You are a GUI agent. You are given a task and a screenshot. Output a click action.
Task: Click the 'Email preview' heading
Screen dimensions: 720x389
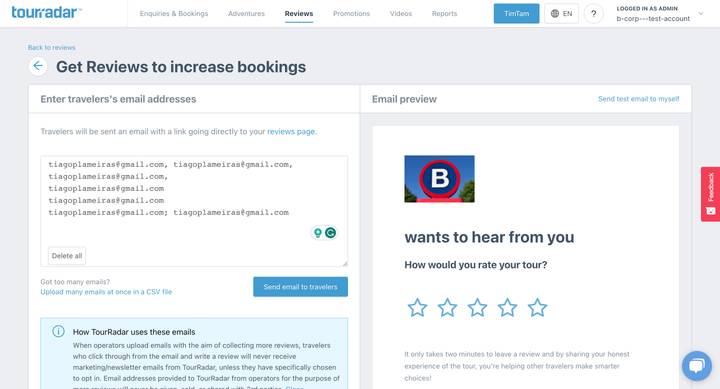pos(404,99)
